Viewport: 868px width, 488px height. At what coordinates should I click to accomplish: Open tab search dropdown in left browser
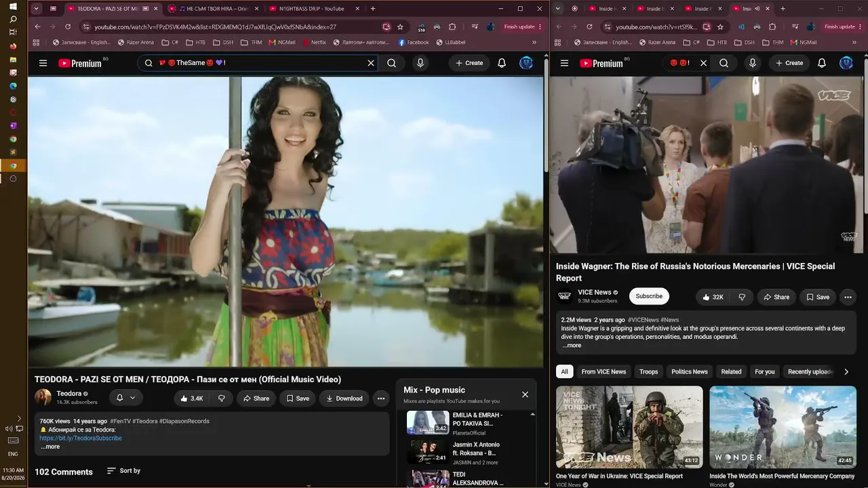[36, 9]
